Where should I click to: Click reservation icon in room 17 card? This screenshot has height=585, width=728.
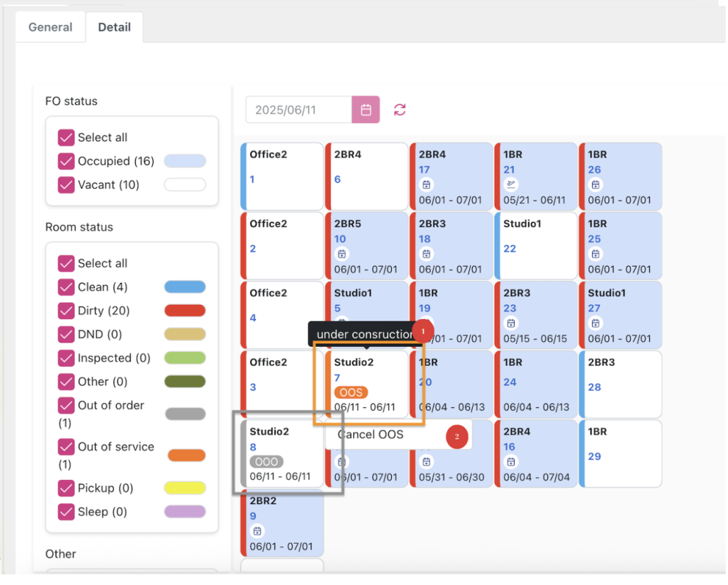click(425, 185)
